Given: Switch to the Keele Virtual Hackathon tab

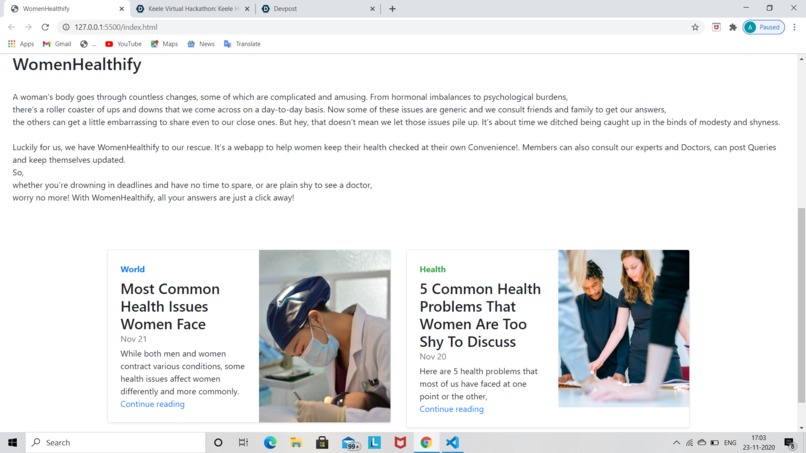Looking at the screenshot, I should (x=193, y=9).
